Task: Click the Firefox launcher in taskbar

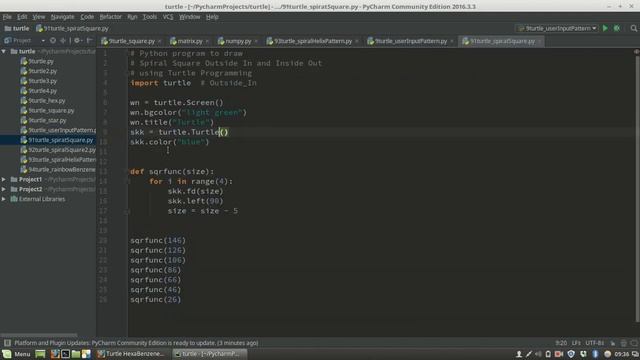Action: pyautogui.click(x=55, y=354)
